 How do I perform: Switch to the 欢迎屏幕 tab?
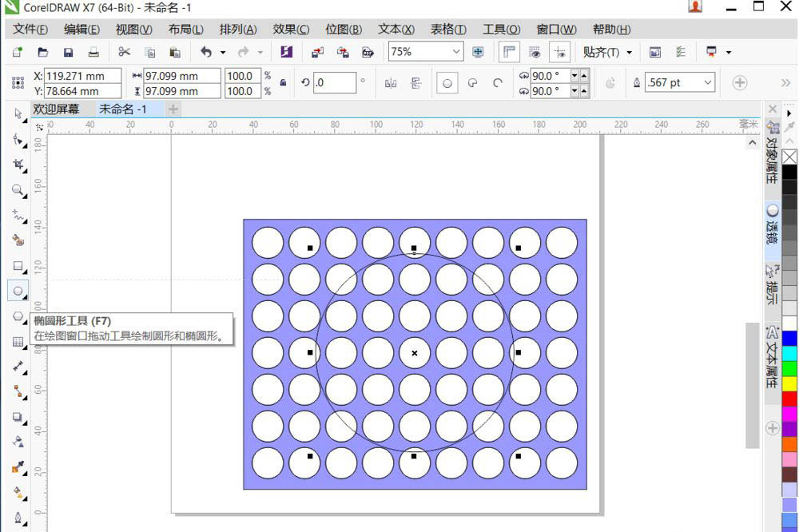[x=56, y=109]
